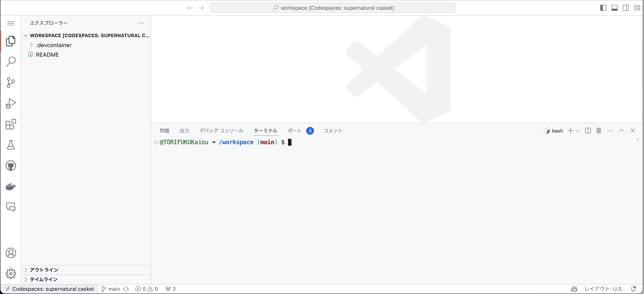Open the Extensions view

pos(11,124)
